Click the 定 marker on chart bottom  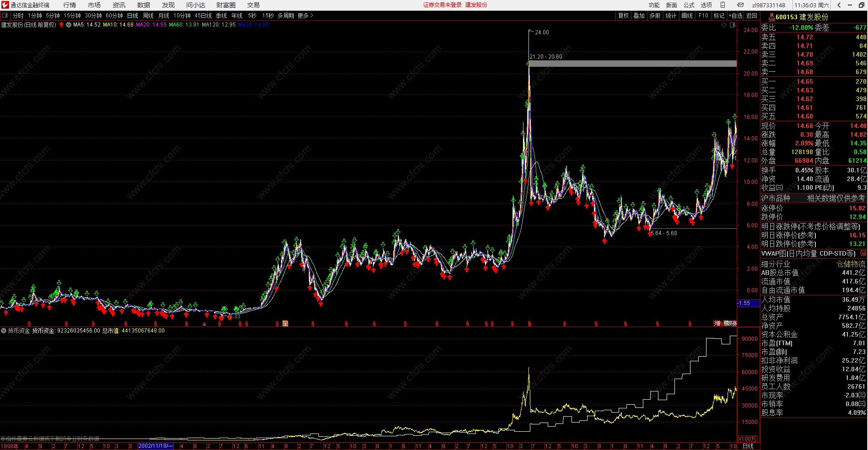pyautogui.click(x=285, y=323)
